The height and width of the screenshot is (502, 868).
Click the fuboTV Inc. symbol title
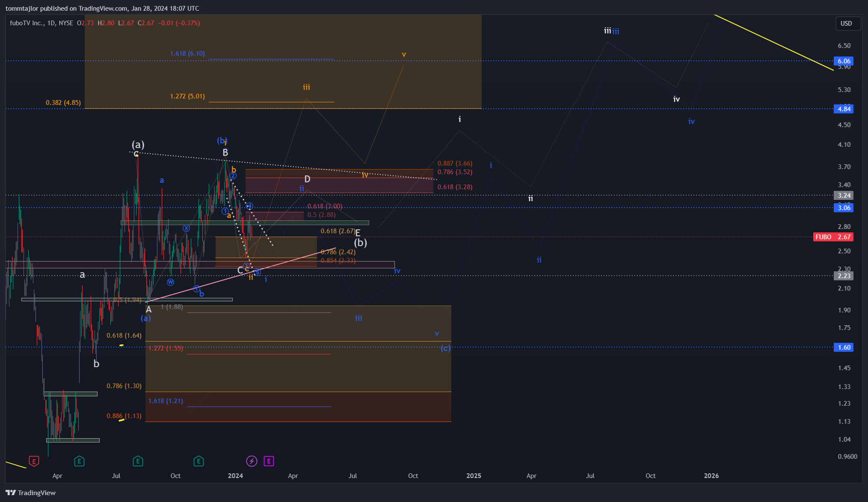[x=27, y=23]
